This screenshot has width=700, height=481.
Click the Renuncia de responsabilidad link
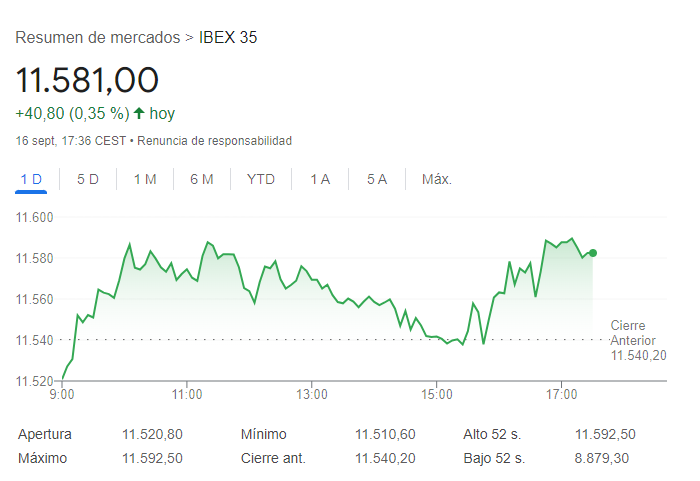[214, 141]
